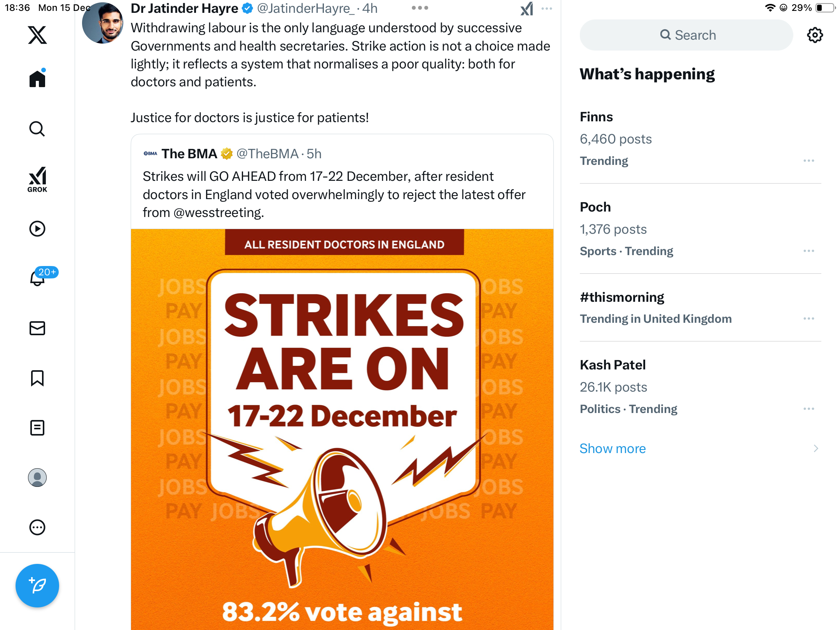
Task: Expand trends with Show more
Action: pos(613,448)
